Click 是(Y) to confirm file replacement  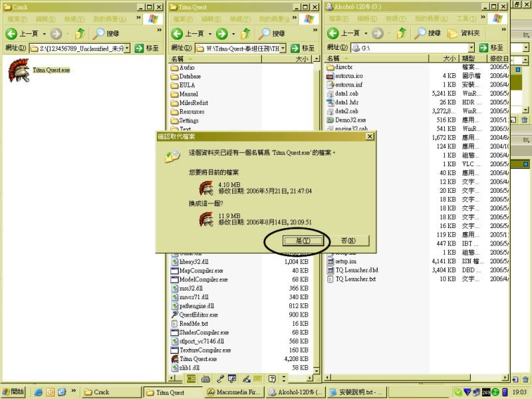[x=303, y=241]
